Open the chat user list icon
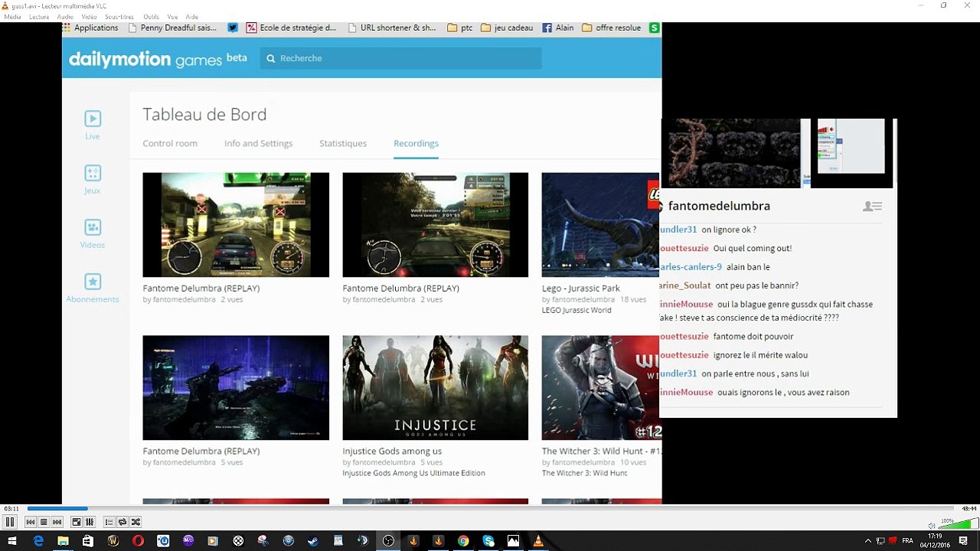The image size is (980, 551). 872,206
